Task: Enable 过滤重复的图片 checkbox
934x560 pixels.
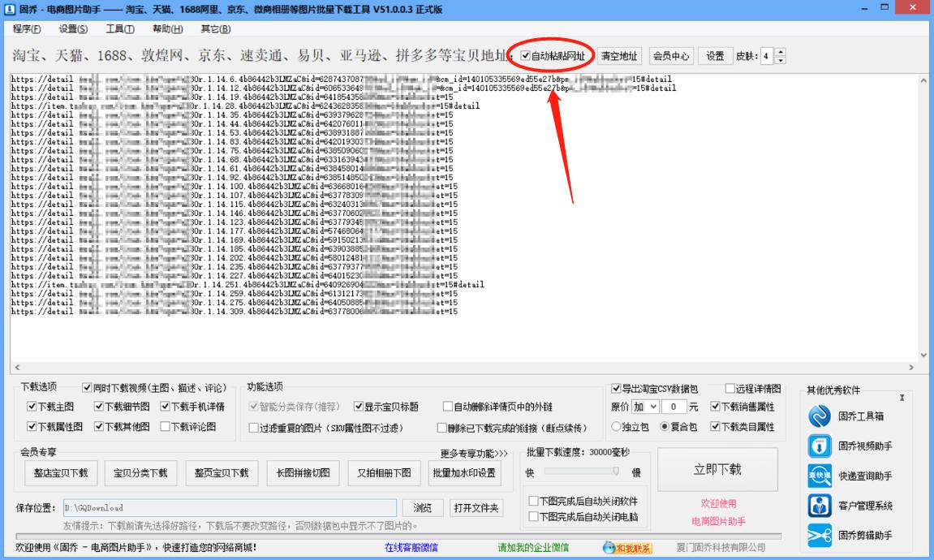Action: pyautogui.click(x=253, y=428)
